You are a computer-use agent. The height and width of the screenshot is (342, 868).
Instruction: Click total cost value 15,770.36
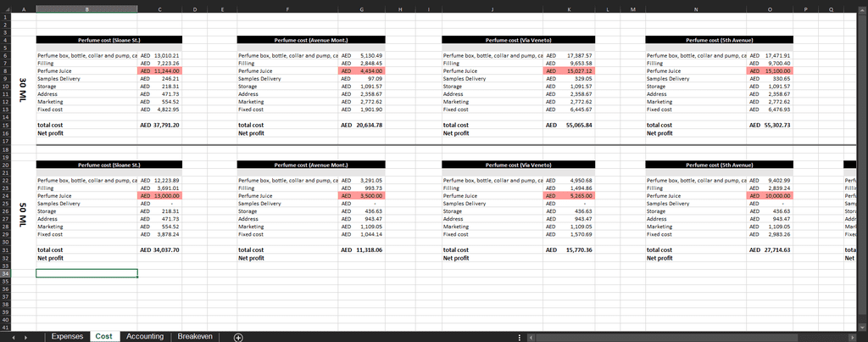click(569, 250)
